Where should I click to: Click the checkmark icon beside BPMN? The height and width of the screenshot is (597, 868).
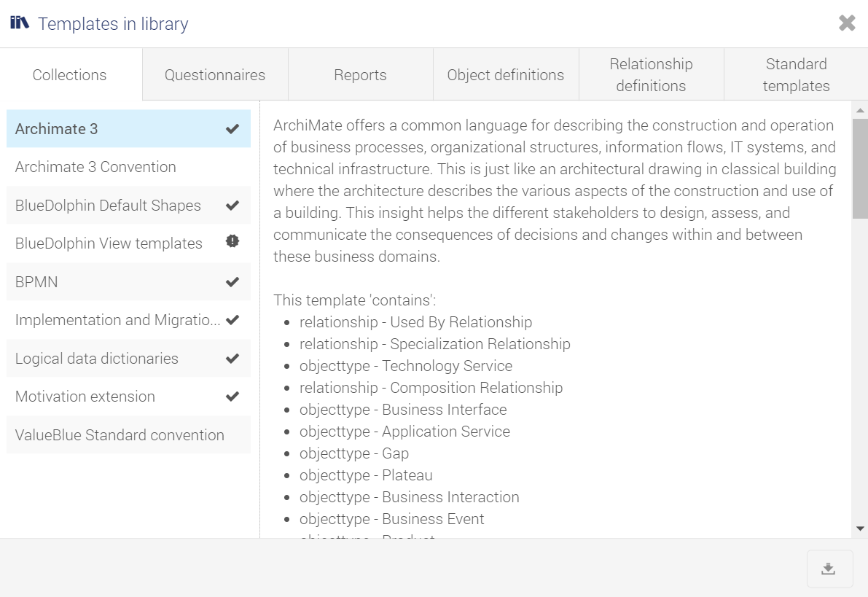(232, 282)
